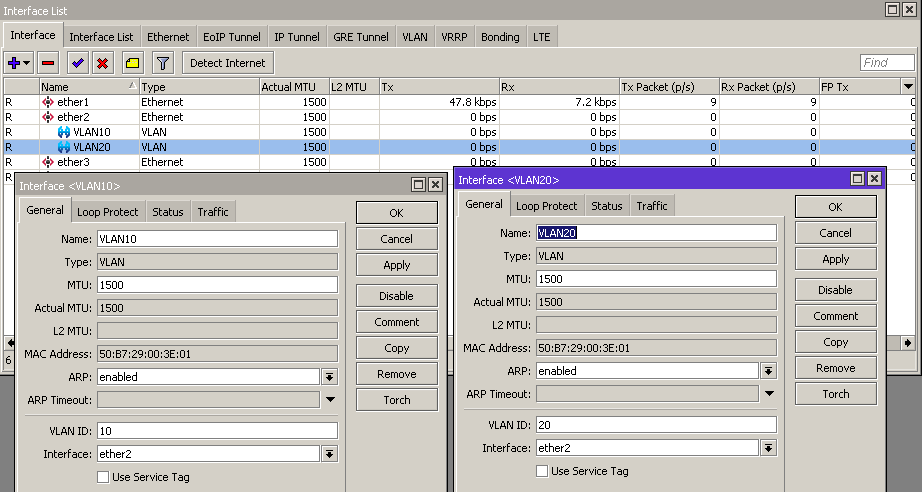
Task: Click the ether3 interface icon
Action: pyautogui.click(x=48, y=162)
